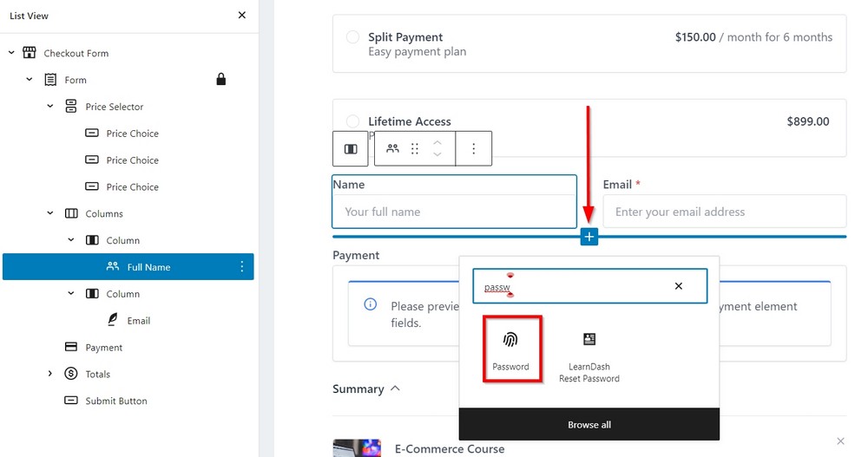Click the Price Selector block icon
868x457 pixels.
click(71, 106)
